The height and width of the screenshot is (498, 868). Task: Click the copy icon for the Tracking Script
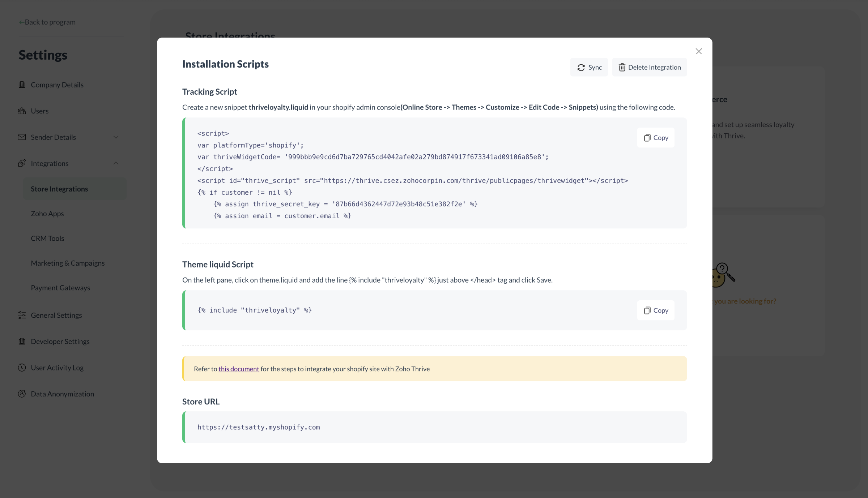click(x=647, y=138)
